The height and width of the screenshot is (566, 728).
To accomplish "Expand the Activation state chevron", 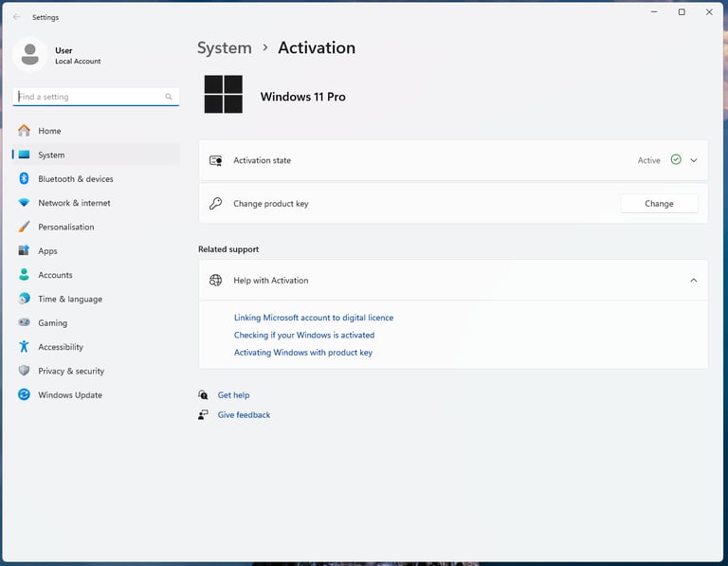I will pos(694,160).
